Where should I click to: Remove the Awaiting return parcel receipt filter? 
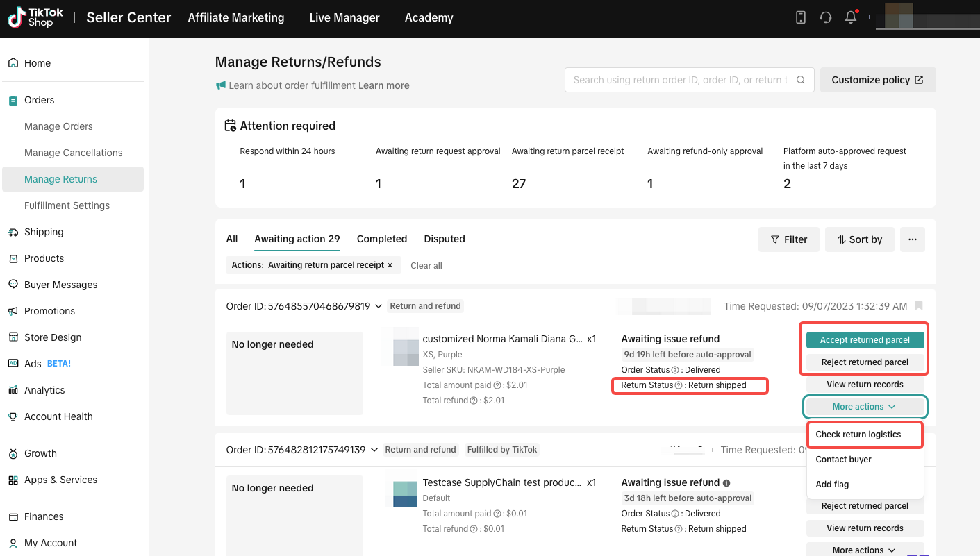click(390, 265)
